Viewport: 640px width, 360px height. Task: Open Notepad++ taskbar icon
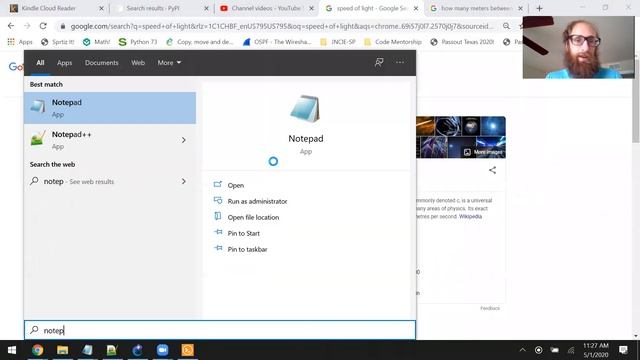pyautogui.click(x=112, y=350)
